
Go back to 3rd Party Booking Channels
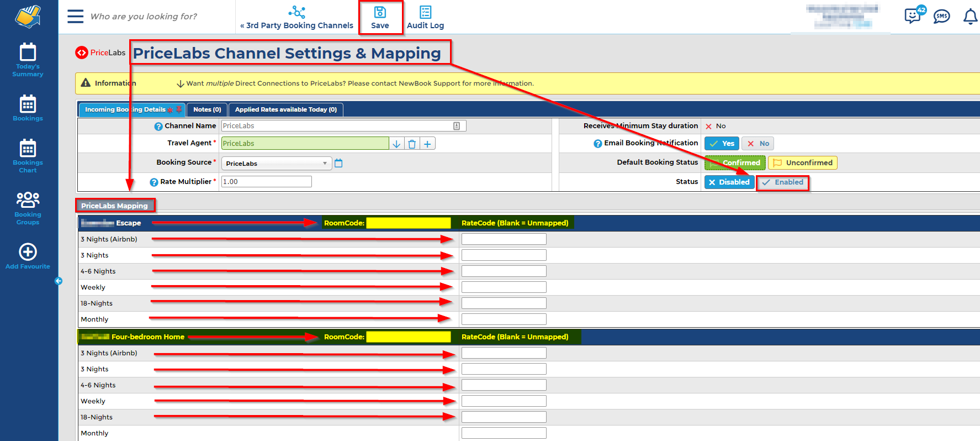(296, 18)
